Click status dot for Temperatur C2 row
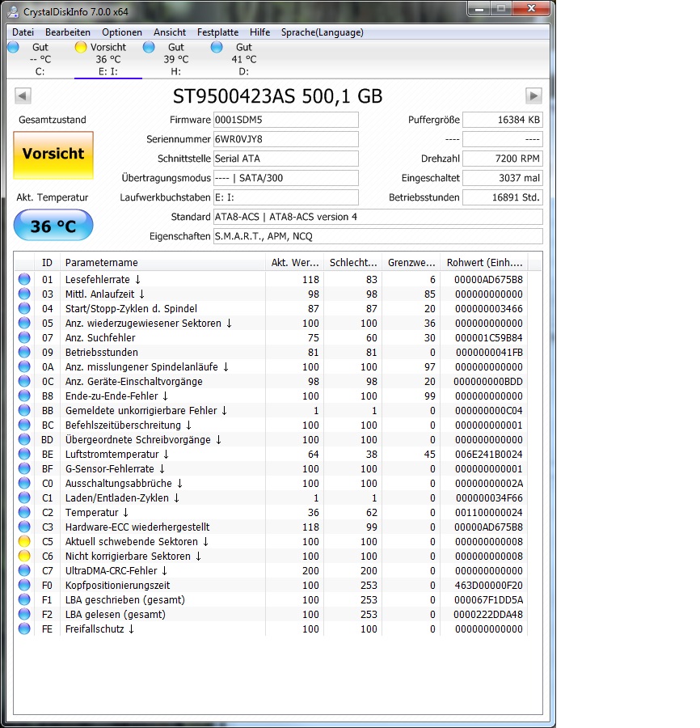The height and width of the screenshot is (728, 700). pyautogui.click(x=24, y=512)
